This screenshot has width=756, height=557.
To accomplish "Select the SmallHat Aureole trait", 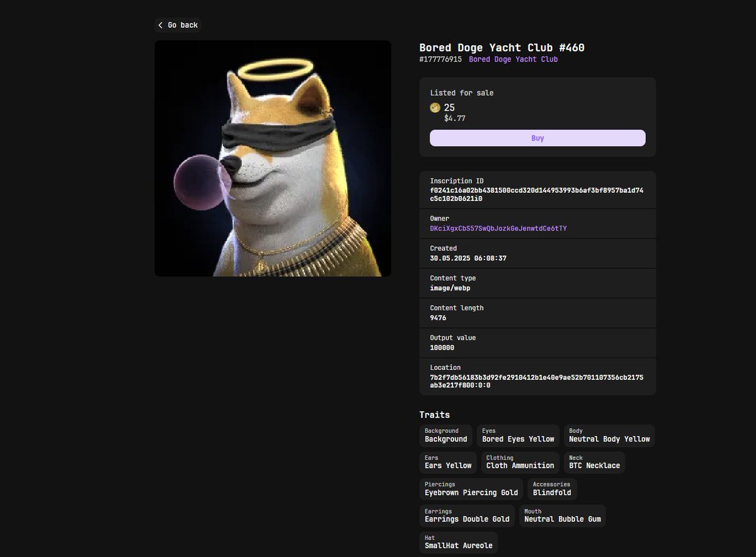I will pyautogui.click(x=458, y=543).
